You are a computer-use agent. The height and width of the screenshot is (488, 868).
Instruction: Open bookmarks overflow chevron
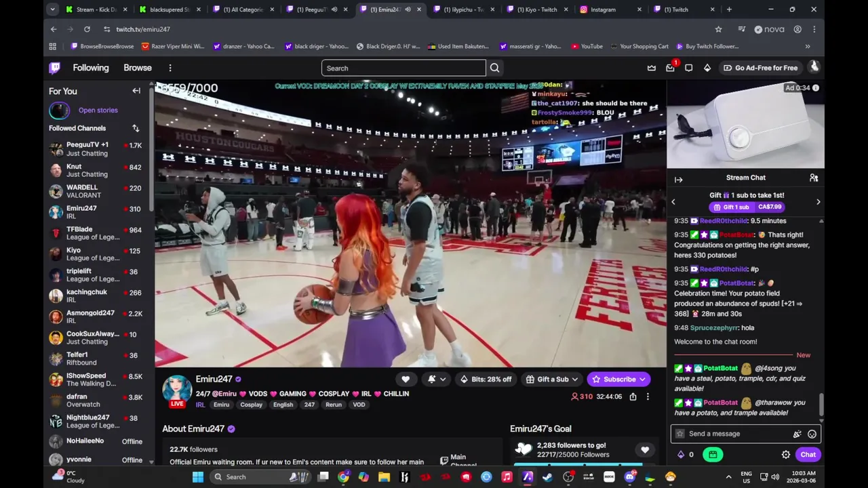click(x=808, y=46)
